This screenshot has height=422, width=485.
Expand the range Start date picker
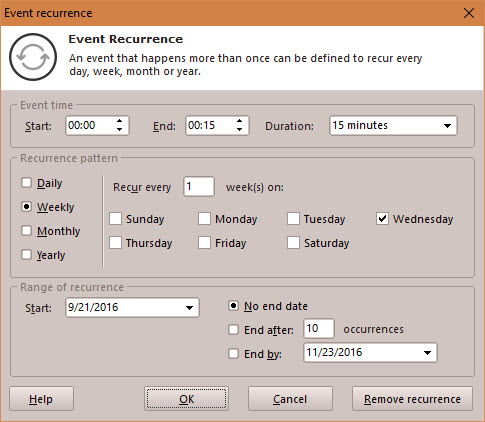click(x=189, y=307)
